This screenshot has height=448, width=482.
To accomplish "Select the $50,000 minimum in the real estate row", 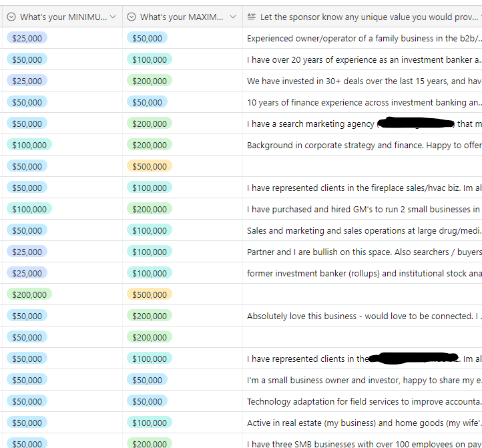I will 27,423.
